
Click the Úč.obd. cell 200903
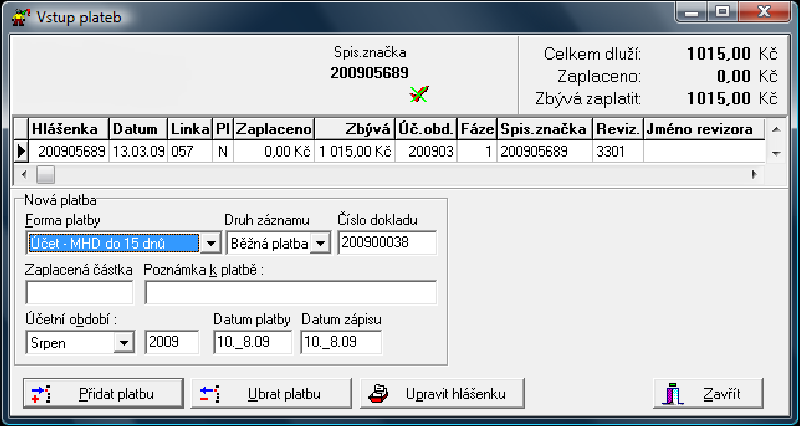click(426, 152)
